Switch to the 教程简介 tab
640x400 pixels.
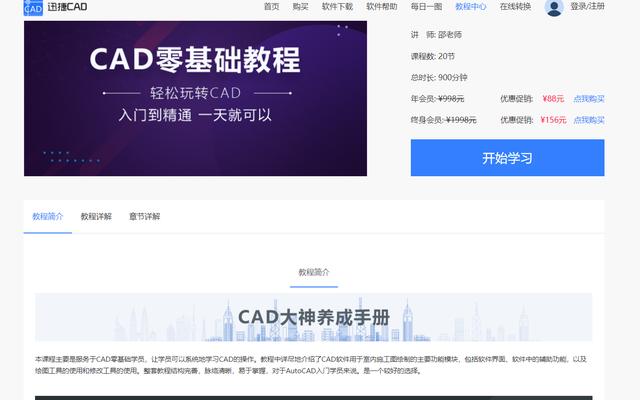[x=48, y=216]
